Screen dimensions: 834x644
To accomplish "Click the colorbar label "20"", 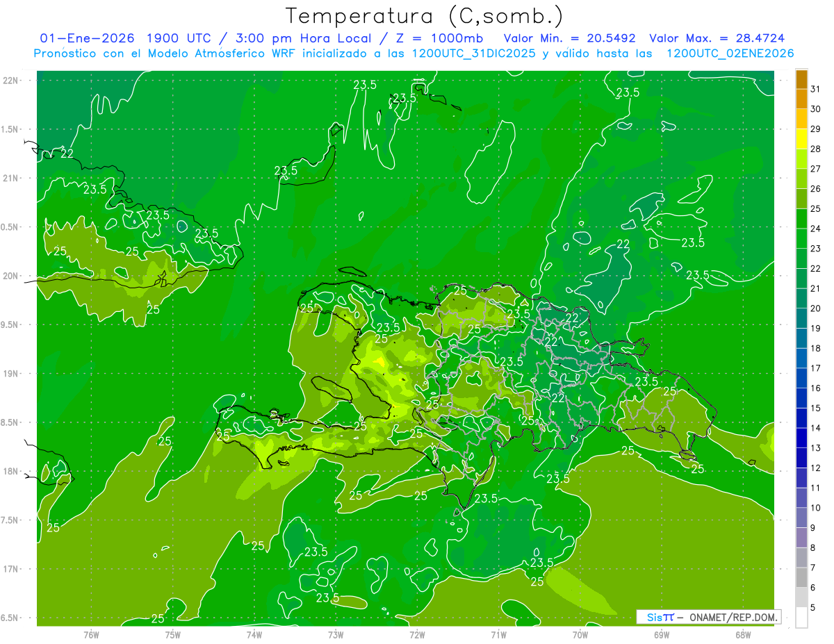I will pos(816,308).
